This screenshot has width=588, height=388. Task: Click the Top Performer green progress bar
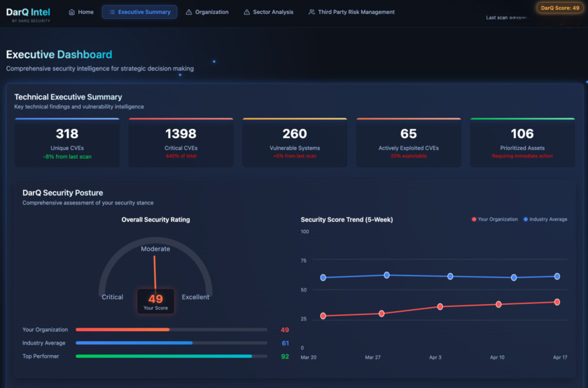(163, 356)
